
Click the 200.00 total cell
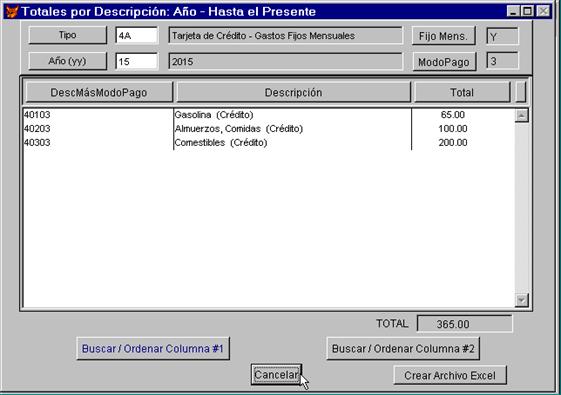(x=453, y=143)
